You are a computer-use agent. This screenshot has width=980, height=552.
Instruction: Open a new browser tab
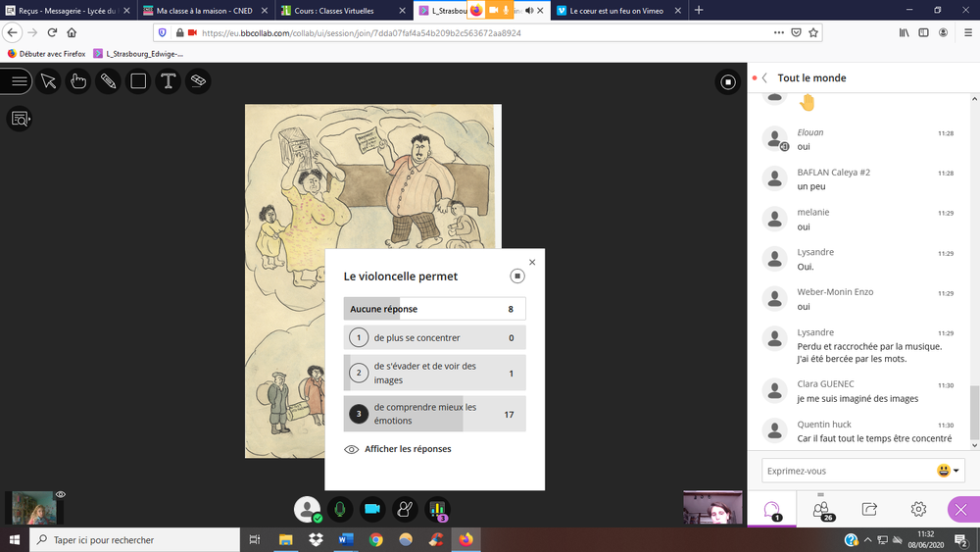pos(699,10)
